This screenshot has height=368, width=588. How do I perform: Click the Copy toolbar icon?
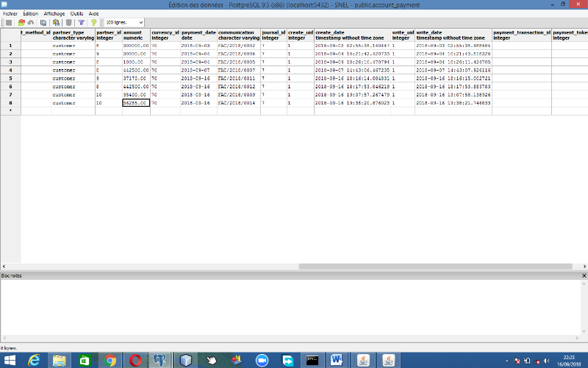click(43, 23)
